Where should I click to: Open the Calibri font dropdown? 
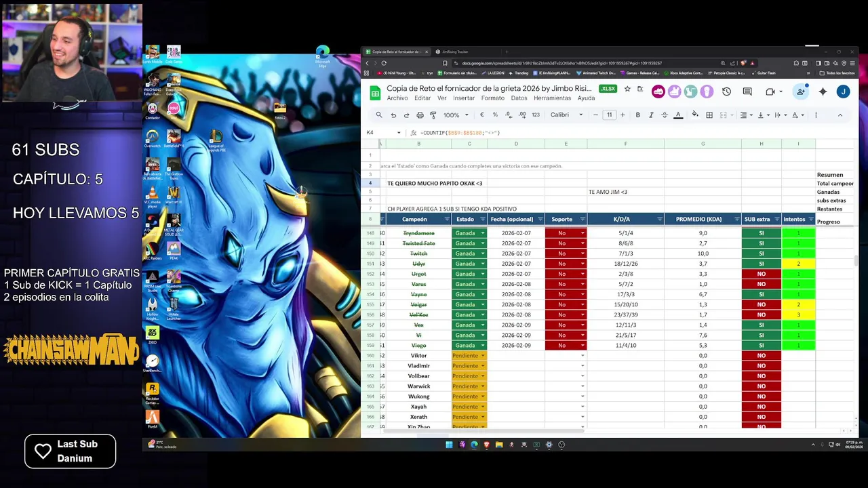point(567,115)
